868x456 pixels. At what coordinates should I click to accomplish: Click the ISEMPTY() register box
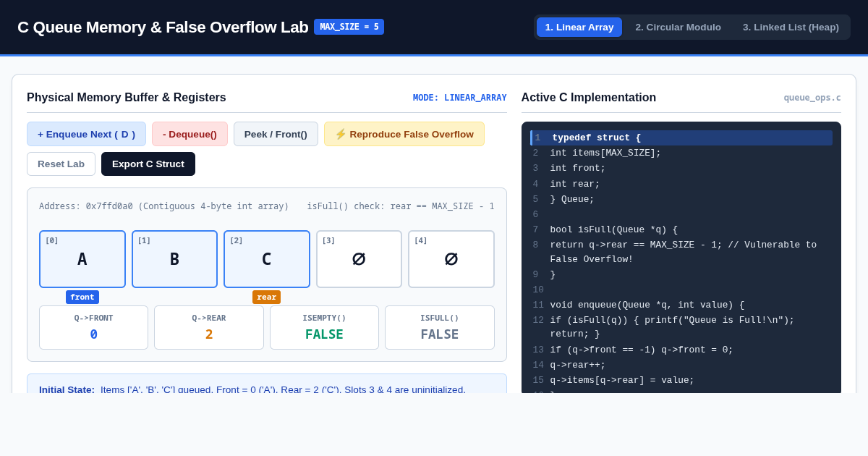coord(324,327)
